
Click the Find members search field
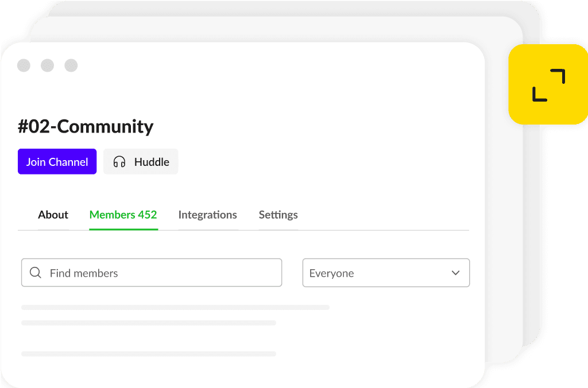click(x=151, y=273)
